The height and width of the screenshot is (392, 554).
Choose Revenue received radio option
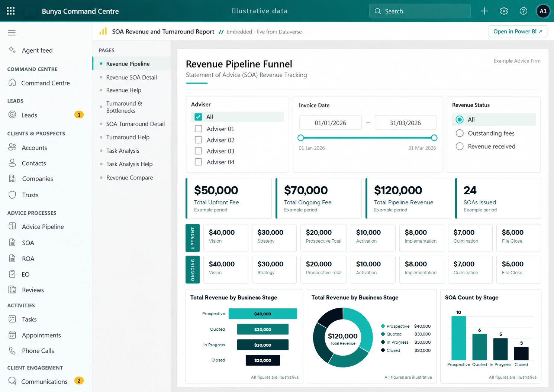click(x=460, y=146)
